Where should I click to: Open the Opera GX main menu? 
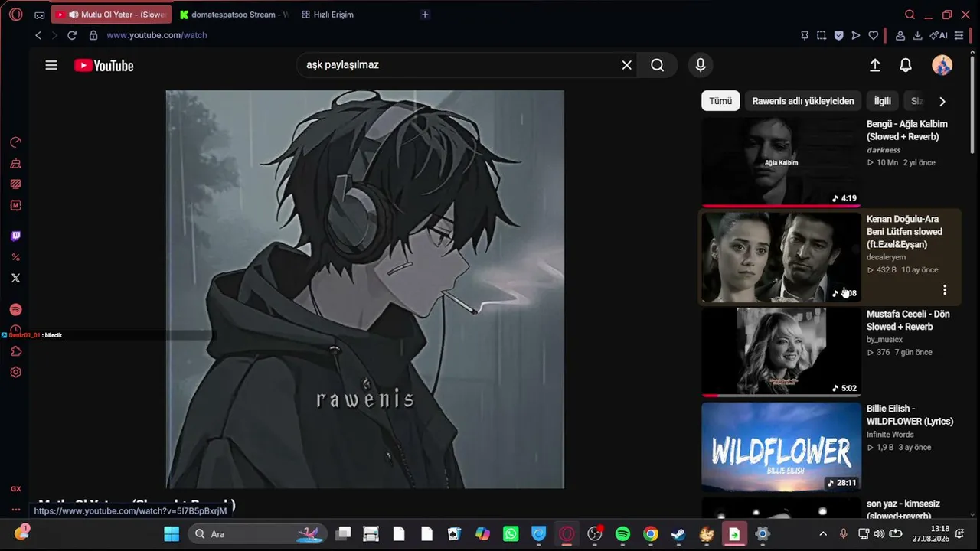[15, 15]
